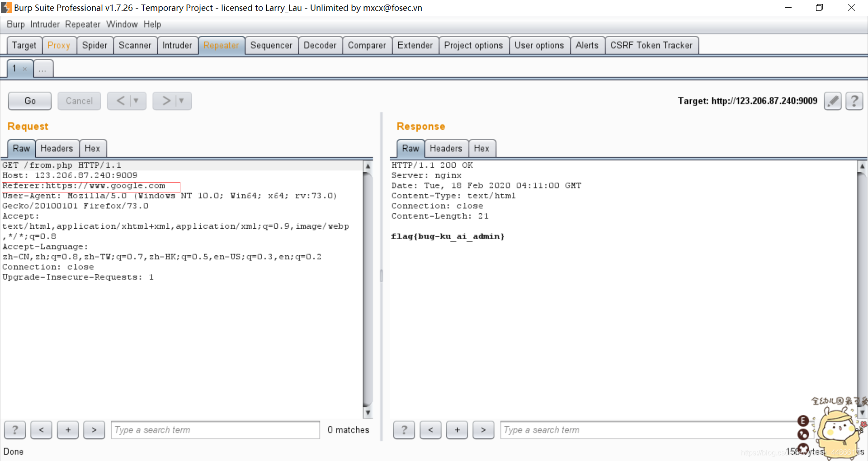
Task: Open the Target tab
Action: (24, 45)
